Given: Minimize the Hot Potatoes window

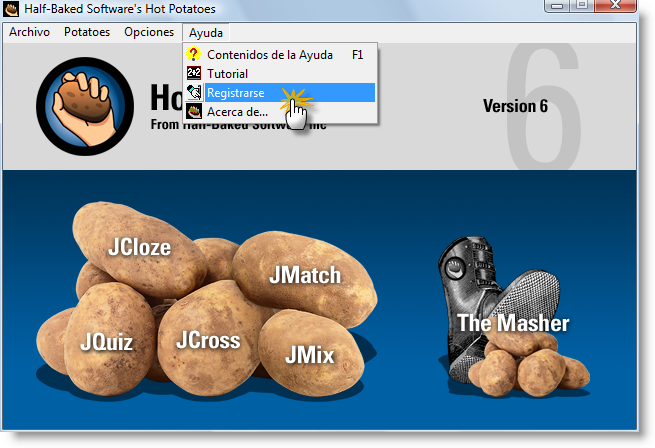Looking at the screenshot, I should point(557,5).
